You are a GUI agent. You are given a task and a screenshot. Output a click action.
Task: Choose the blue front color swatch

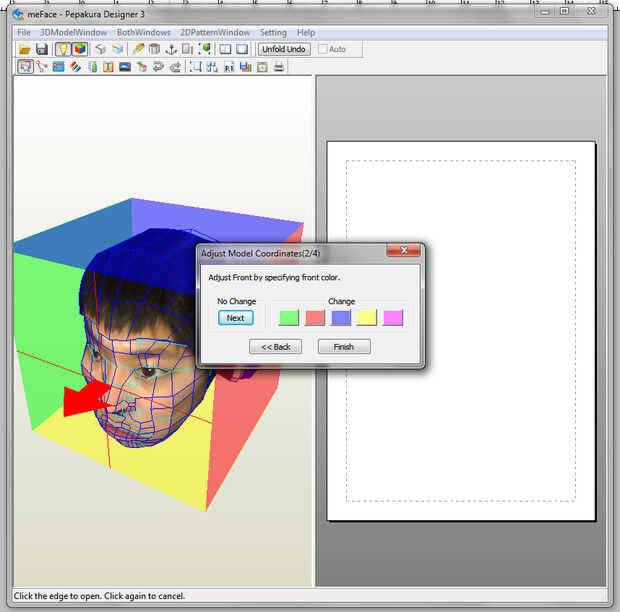click(x=341, y=317)
